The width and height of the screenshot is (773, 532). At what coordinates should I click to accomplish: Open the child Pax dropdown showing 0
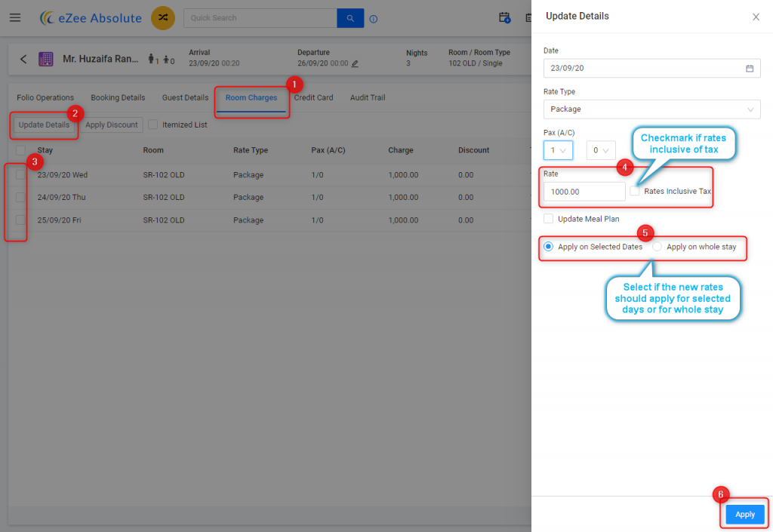601,150
